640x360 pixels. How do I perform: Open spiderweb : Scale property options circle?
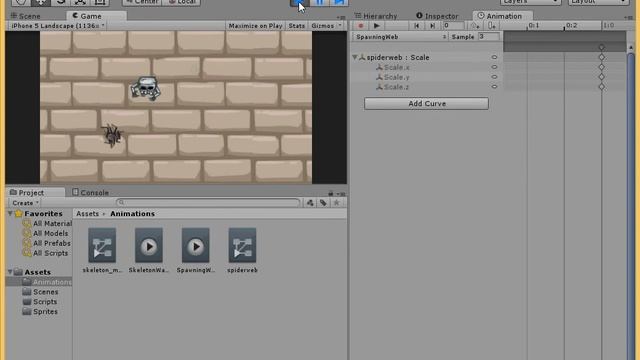click(x=494, y=58)
